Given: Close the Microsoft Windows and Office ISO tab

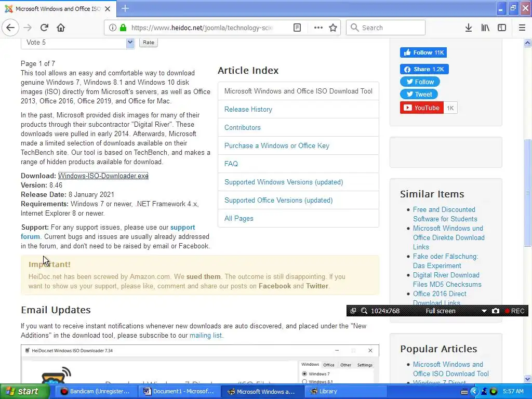Looking at the screenshot, I should 108,9.
